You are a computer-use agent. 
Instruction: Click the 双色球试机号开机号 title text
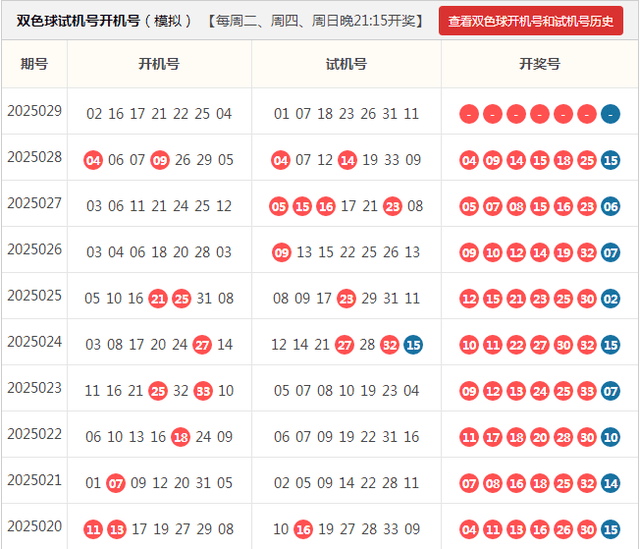click(x=78, y=21)
